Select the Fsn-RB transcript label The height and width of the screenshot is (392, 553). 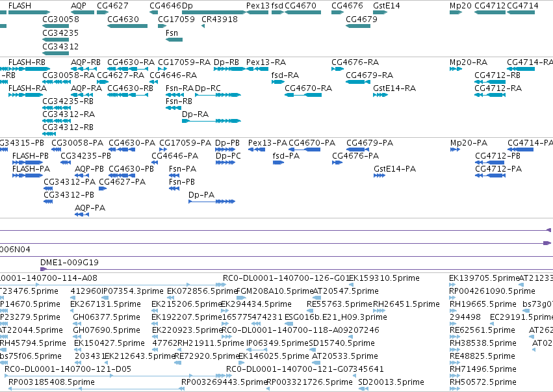(179, 101)
